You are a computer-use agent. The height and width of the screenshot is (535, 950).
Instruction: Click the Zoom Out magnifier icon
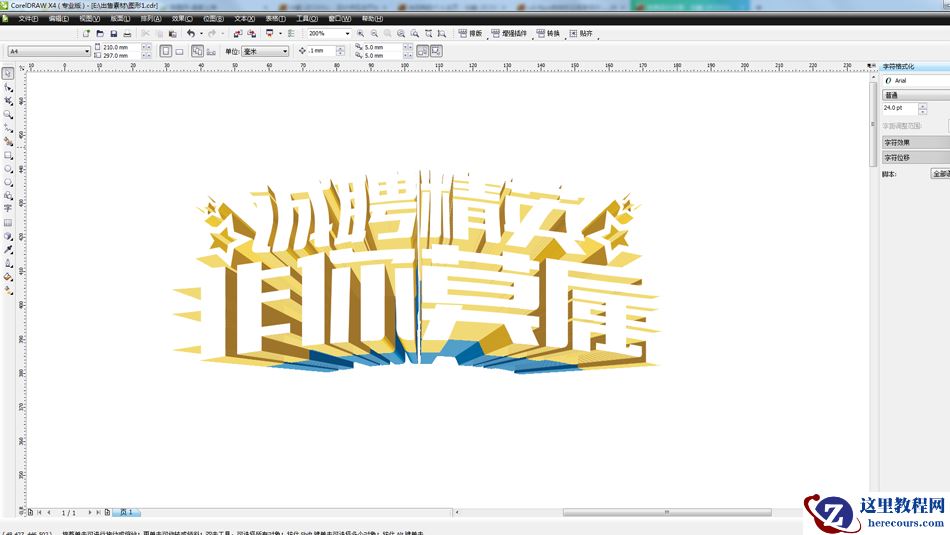coord(374,33)
